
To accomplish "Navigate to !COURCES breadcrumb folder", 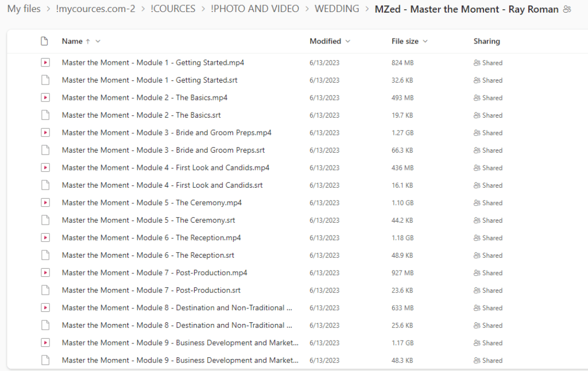I will pyautogui.click(x=173, y=9).
